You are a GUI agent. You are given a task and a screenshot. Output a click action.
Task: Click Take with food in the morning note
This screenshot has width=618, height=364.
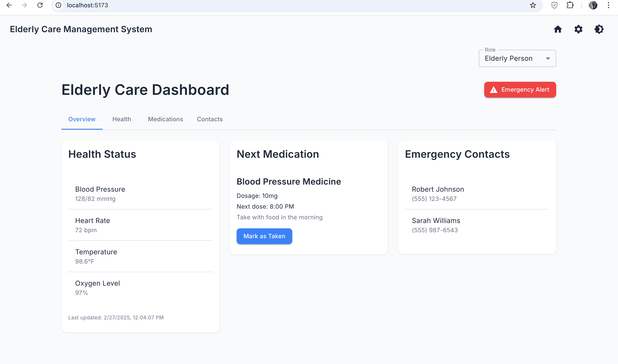point(279,217)
